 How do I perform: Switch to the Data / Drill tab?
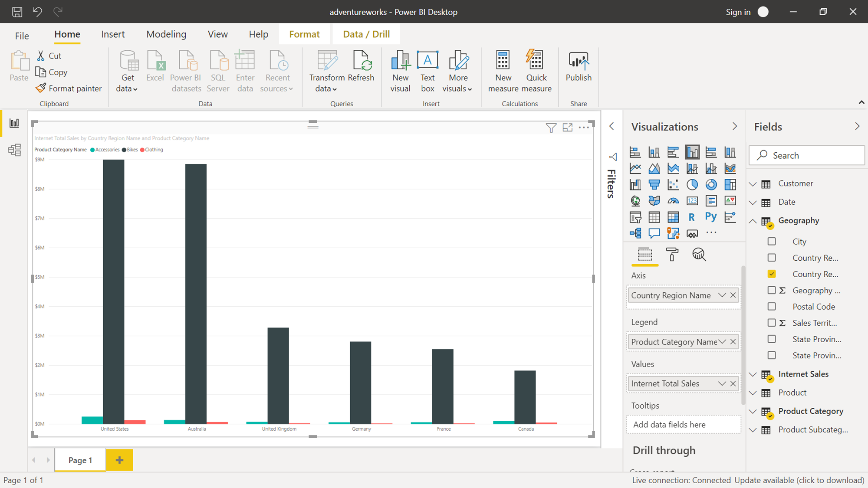pyautogui.click(x=366, y=34)
